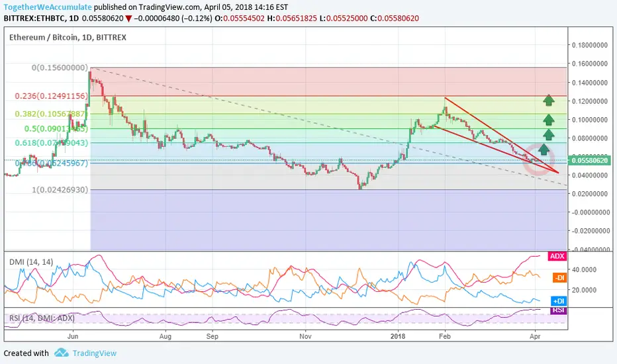Screen dimensions: 617x364
Task: Click the Sep date axis label
Action: pos(212,336)
